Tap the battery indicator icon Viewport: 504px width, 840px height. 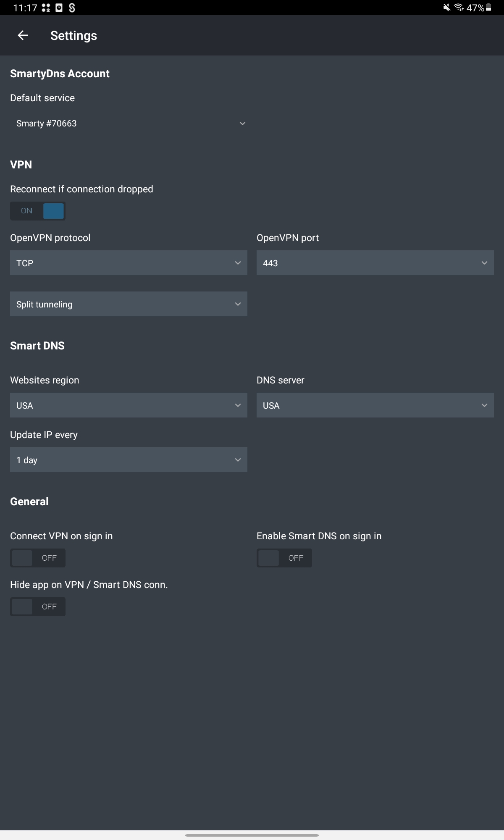click(x=488, y=8)
